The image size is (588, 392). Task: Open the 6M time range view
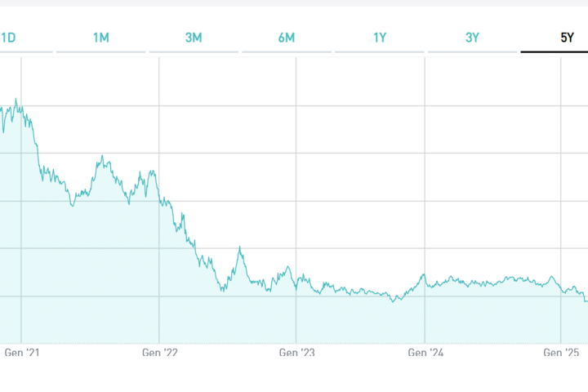pyautogui.click(x=287, y=38)
